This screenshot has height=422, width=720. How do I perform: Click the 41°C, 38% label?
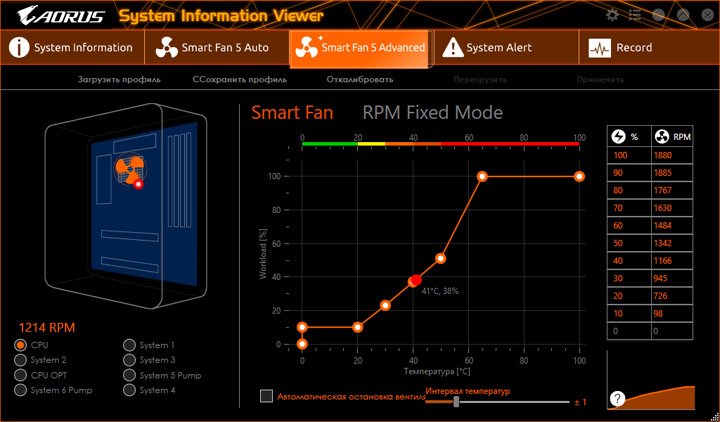(440, 291)
